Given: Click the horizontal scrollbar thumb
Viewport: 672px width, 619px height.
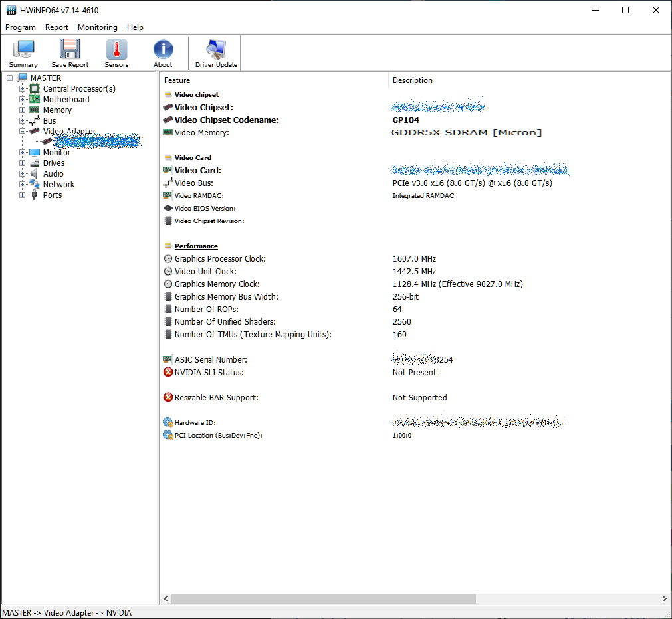Looking at the screenshot, I should click(x=324, y=598).
